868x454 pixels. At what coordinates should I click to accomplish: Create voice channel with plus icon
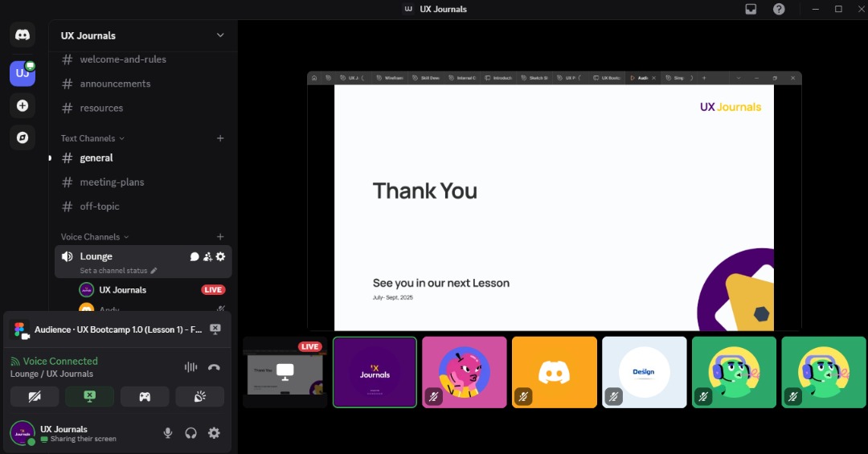pyautogui.click(x=220, y=237)
